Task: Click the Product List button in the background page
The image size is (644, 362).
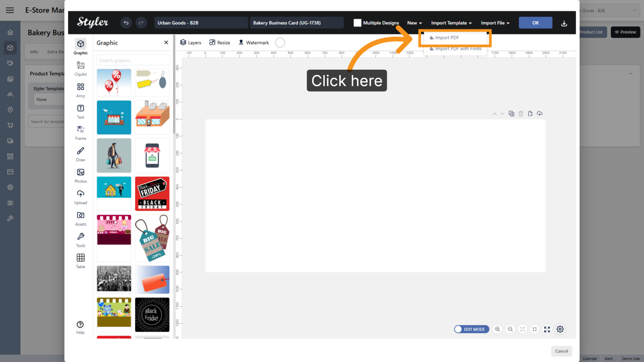Action: coord(591,32)
